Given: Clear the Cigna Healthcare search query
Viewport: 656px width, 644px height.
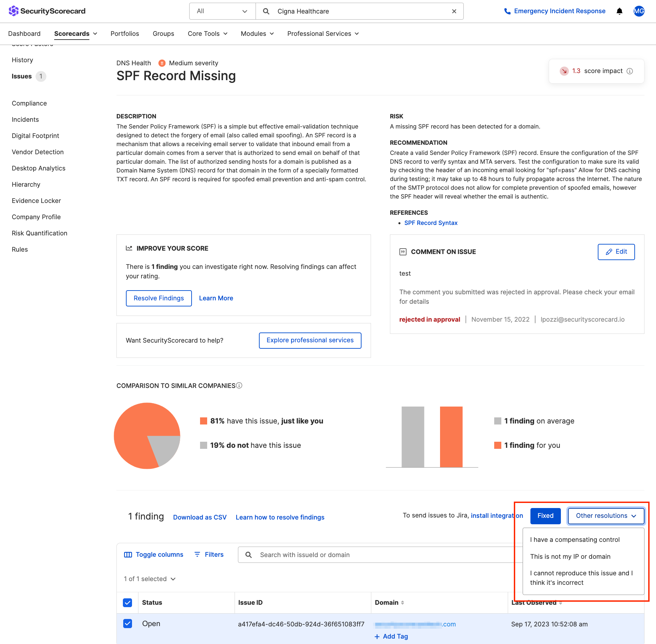Looking at the screenshot, I should pyautogui.click(x=454, y=11).
